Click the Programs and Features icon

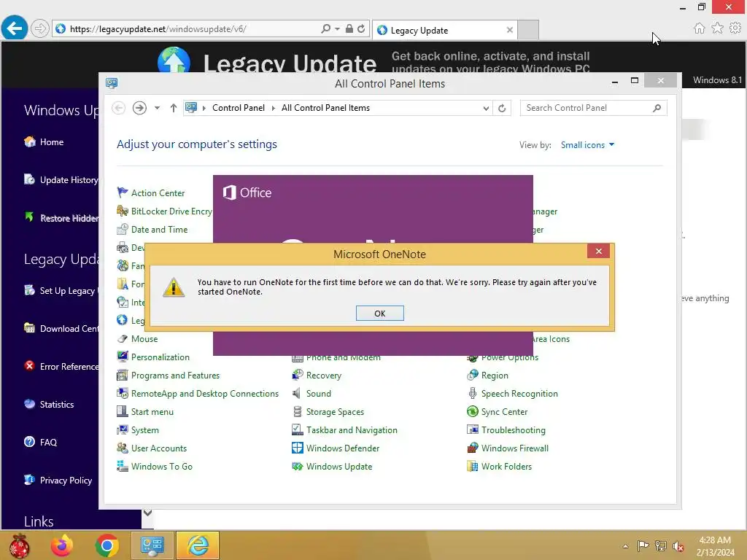point(123,376)
